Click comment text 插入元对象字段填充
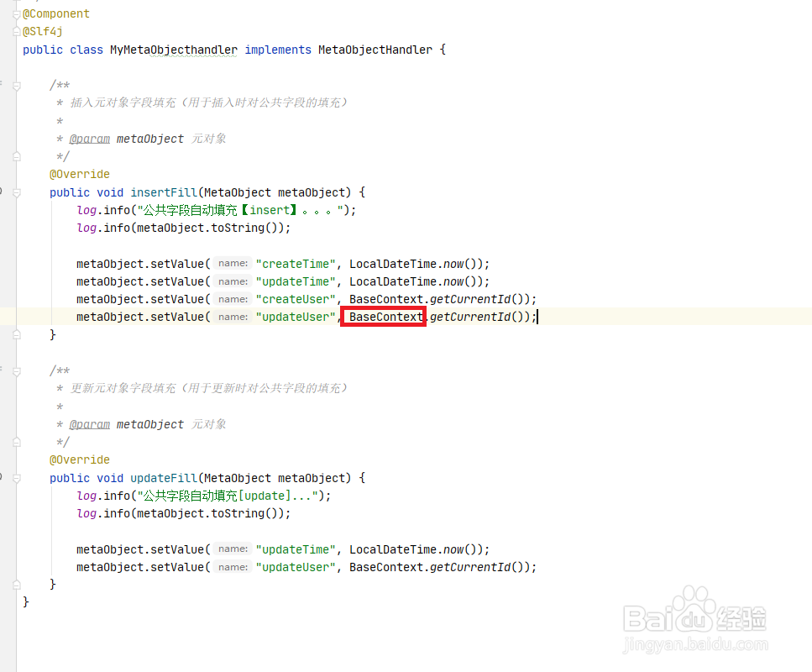Screen dimensions: 812x672 click(x=123, y=102)
